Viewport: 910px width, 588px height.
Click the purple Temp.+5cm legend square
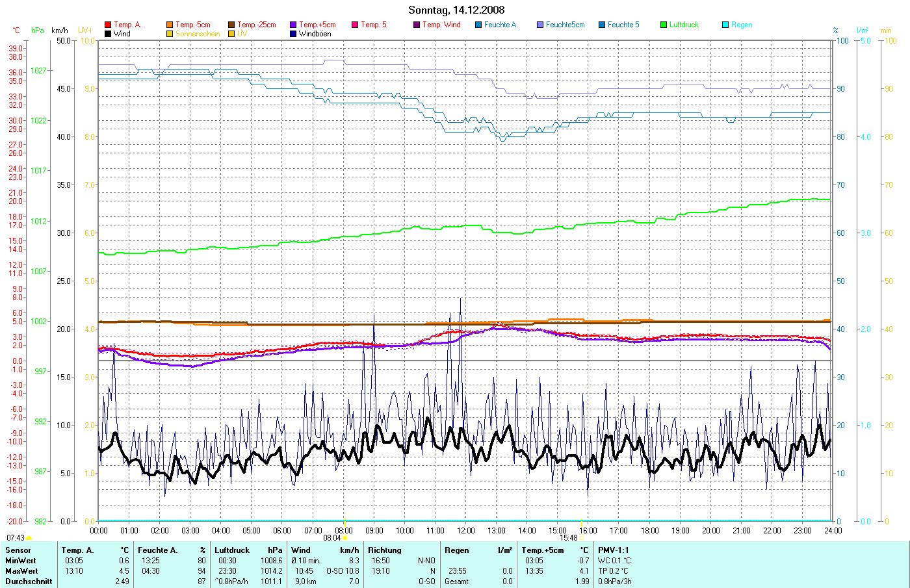point(293,25)
